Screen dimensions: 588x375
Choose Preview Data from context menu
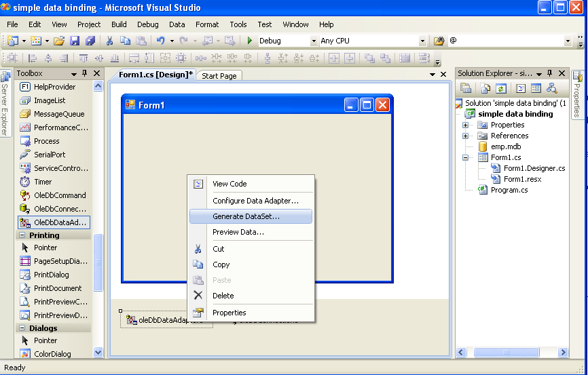click(x=251, y=232)
